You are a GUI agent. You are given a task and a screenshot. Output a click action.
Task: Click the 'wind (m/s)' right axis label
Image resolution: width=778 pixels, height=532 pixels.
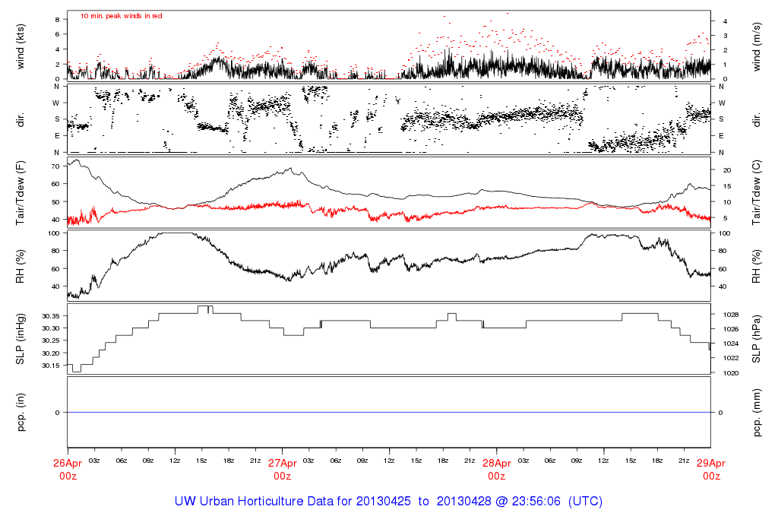click(756, 46)
